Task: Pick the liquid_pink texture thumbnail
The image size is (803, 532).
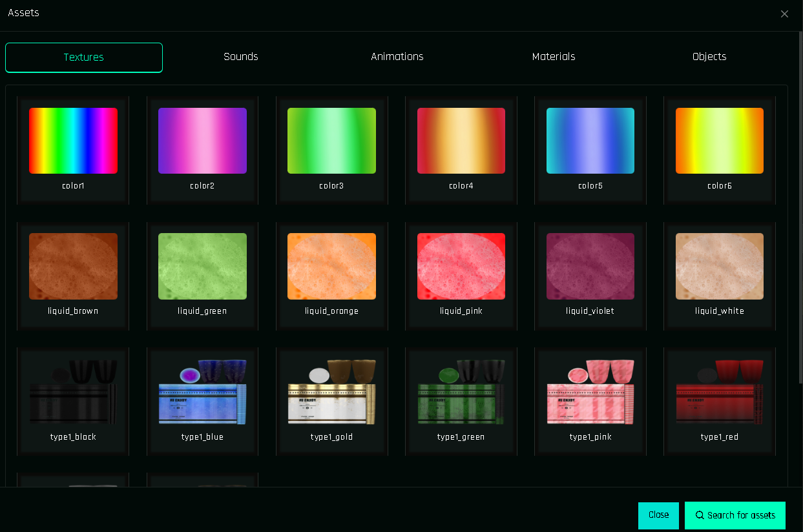Action: (x=461, y=266)
